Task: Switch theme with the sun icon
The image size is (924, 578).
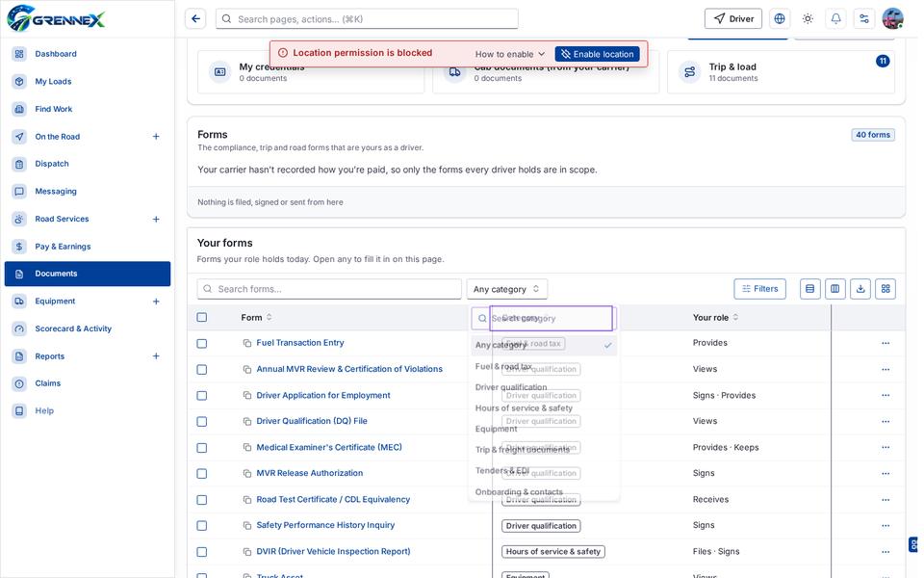Action: coord(808,19)
